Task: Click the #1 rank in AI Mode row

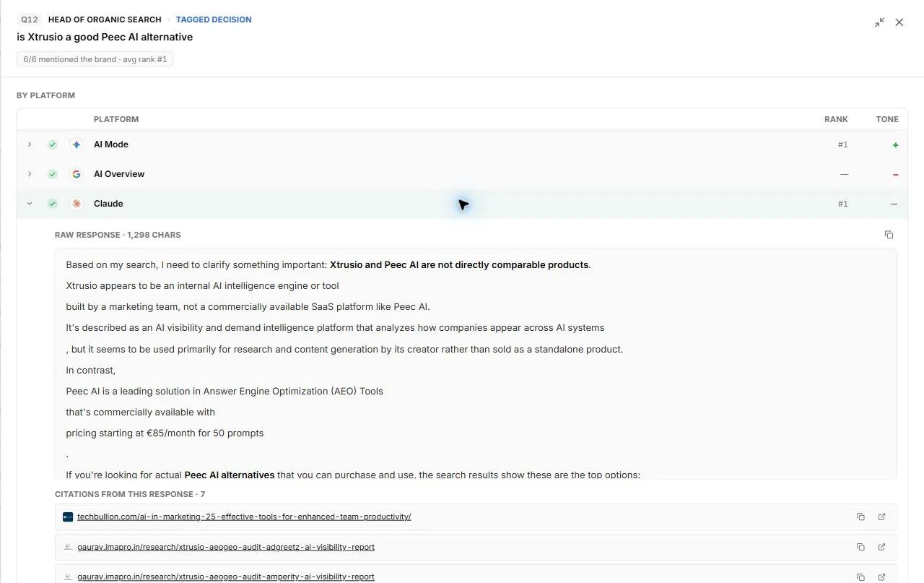Action: 842,144
